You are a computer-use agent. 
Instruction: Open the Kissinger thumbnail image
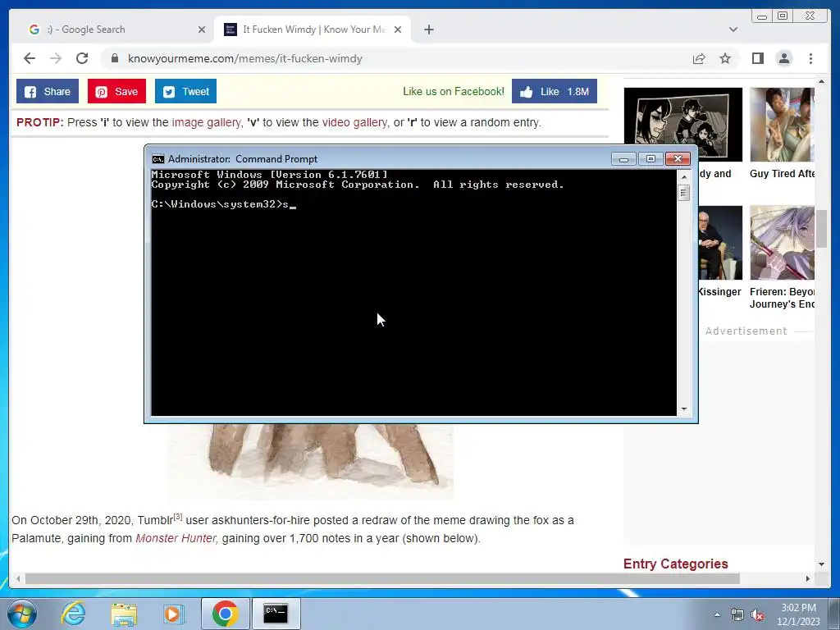click(x=720, y=242)
